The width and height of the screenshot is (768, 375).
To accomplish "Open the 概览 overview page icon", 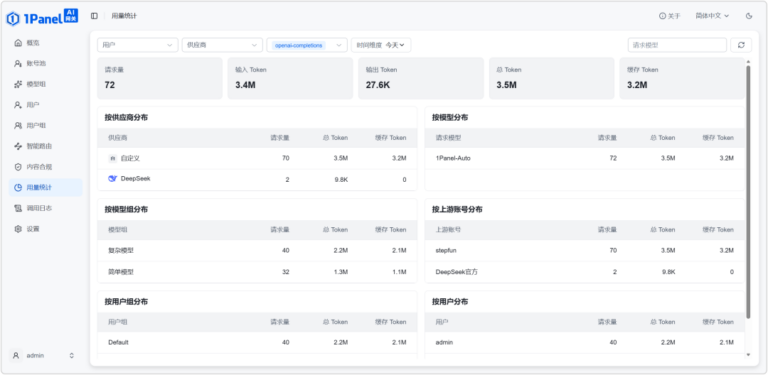I will [x=18, y=43].
